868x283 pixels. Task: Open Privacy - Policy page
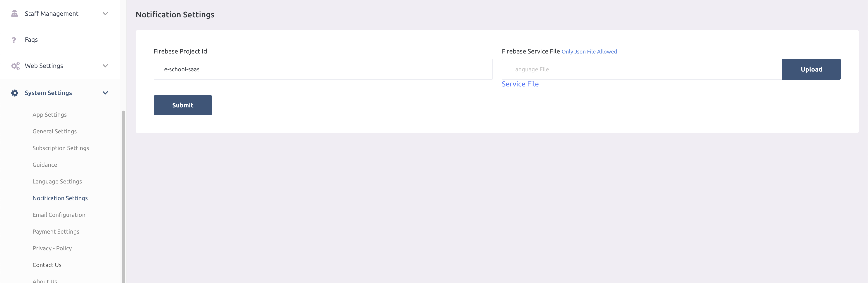(52, 248)
